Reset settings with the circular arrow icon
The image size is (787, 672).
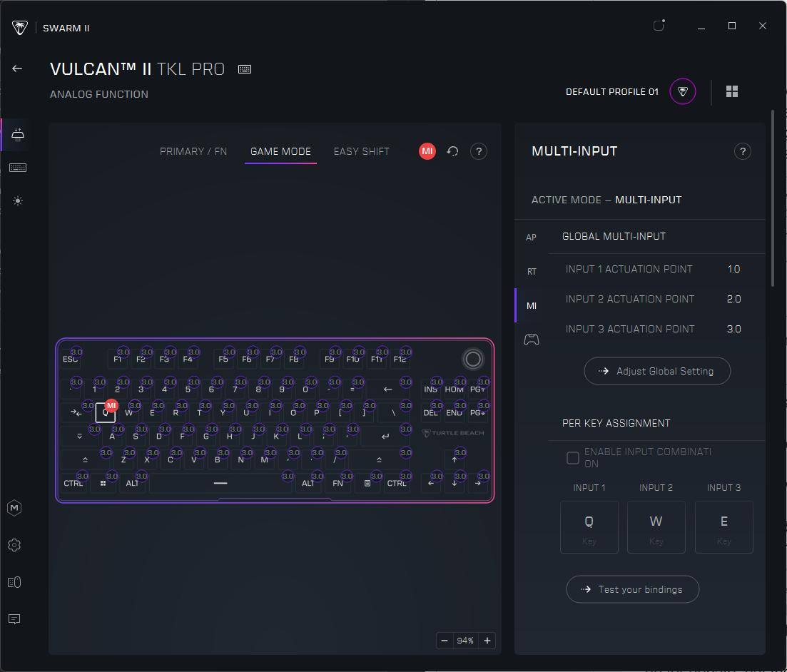pos(452,151)
